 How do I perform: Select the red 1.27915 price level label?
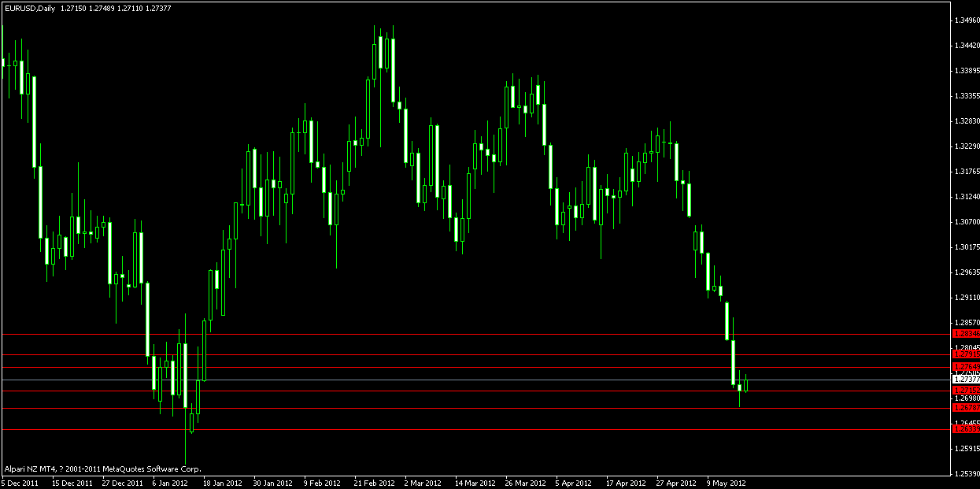[x=966, y=355]
